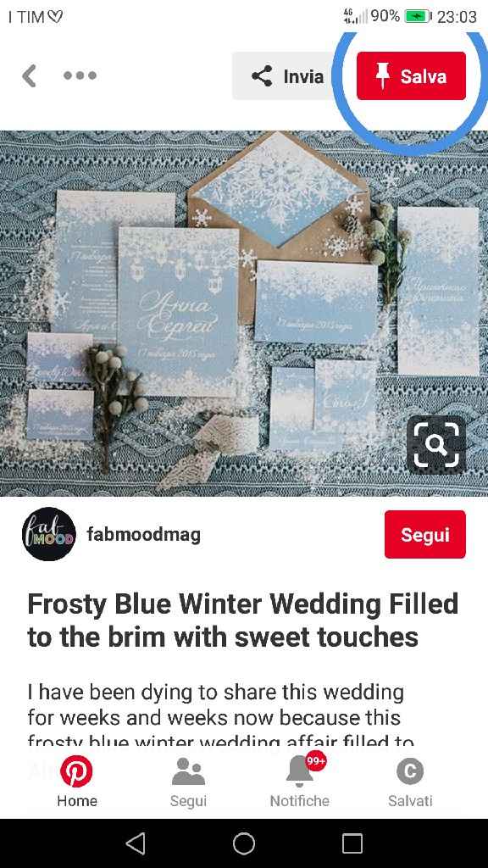Open the visual search lens icon

tap(436, 444)
